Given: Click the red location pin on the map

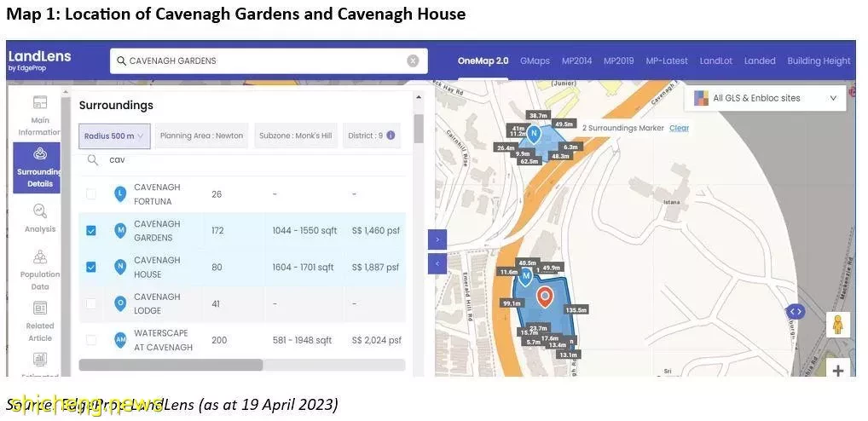Looking at the screenshot, I should click(x=545, y=297).
